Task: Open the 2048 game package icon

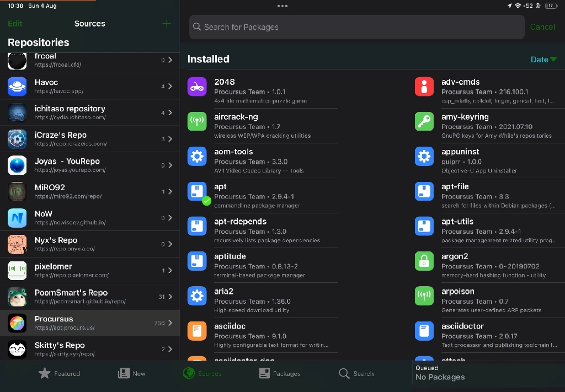Action: (x=197, y=87)
